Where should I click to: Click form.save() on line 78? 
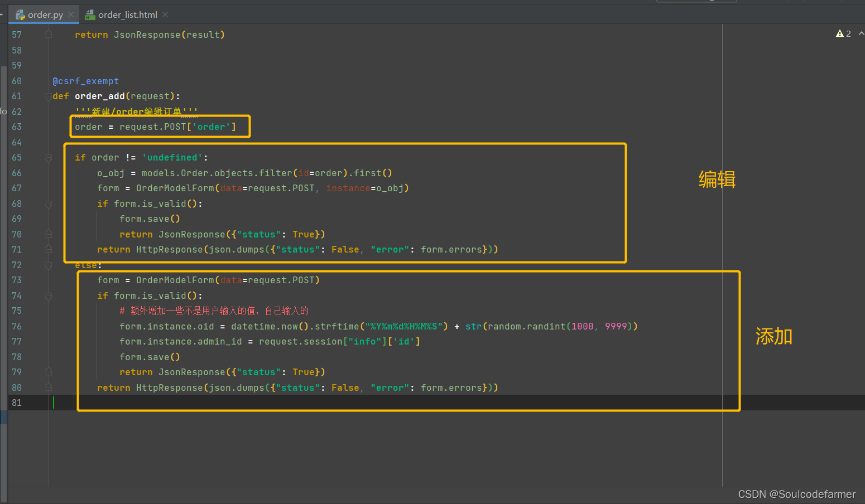point(150,357)
